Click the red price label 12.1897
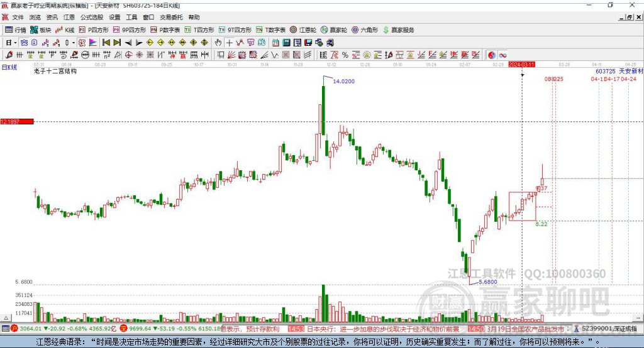This screenshot has width=644, height=348. click(x=17, y=121)
